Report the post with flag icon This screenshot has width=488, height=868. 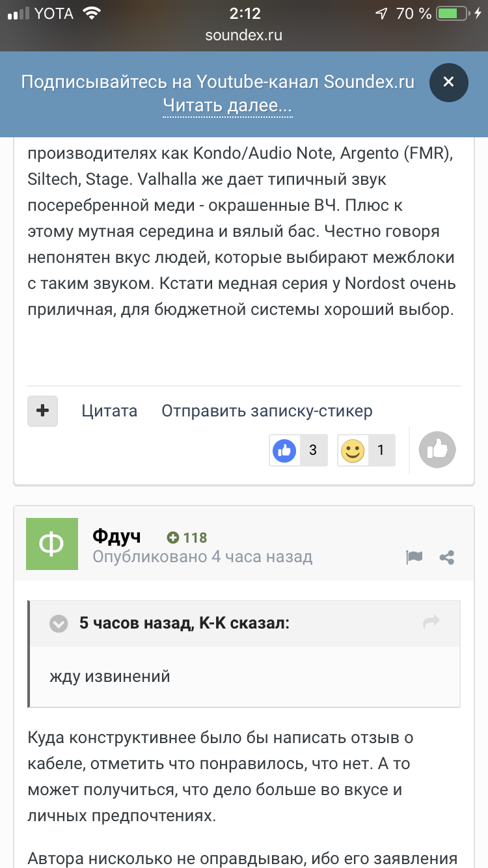(414, 557)
